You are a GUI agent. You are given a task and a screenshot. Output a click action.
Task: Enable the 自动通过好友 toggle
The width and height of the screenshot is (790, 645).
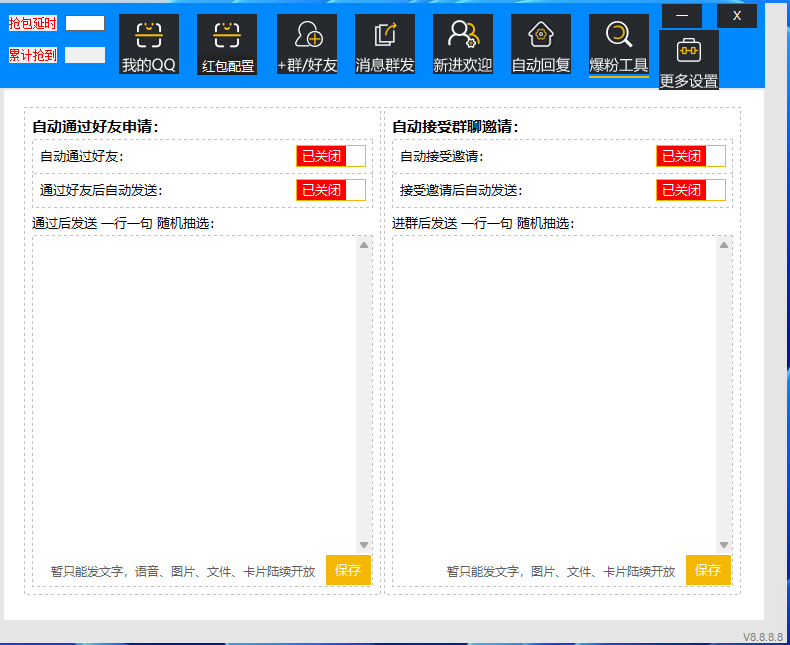(331, 156)
